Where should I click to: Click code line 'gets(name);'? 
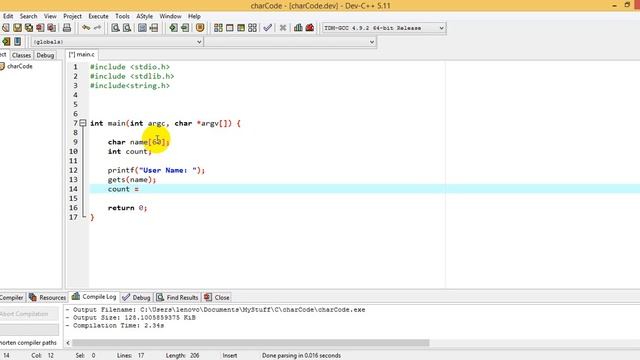tap(132, 179)
